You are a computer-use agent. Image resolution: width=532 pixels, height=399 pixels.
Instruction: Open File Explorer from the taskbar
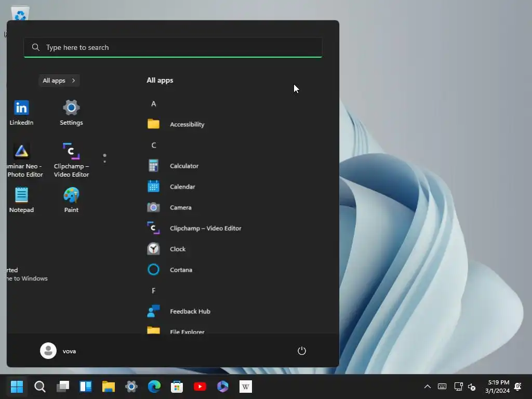click(109, 387)
